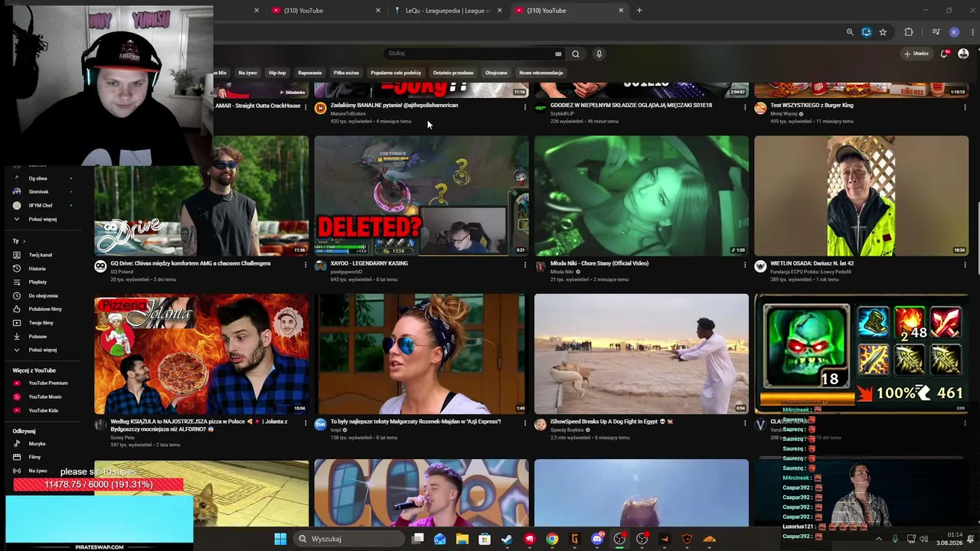Viewport: 980px width, 551px height.
Task: Open Historia in the sidebar
Action: tap(37, 269)
